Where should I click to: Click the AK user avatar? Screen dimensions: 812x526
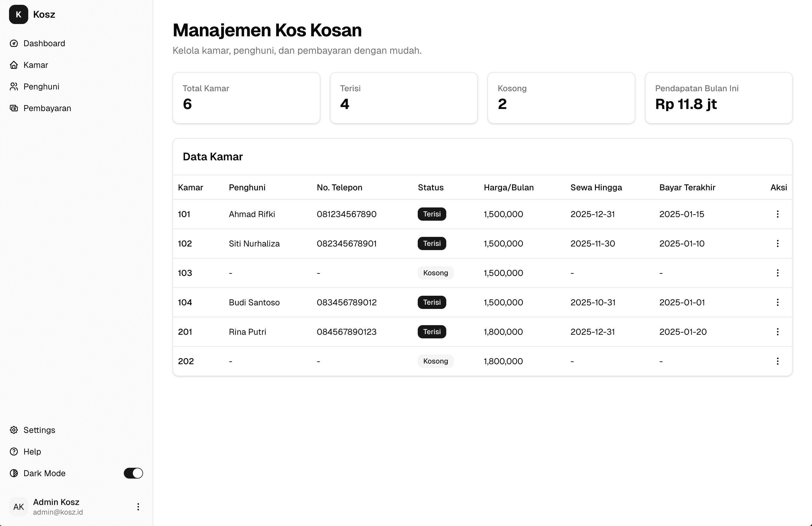point(18,506)
